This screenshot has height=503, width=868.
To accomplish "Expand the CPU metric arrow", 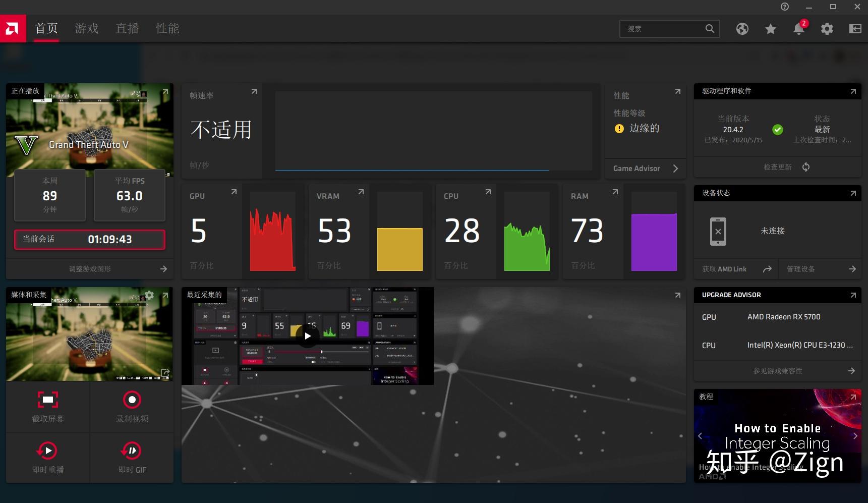I will (x=488, y=192).
